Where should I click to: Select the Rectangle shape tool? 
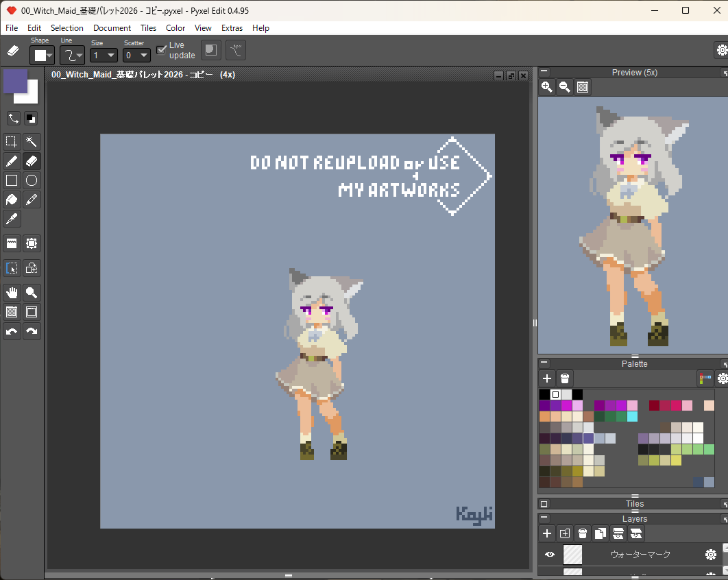(x=12, y=180)
